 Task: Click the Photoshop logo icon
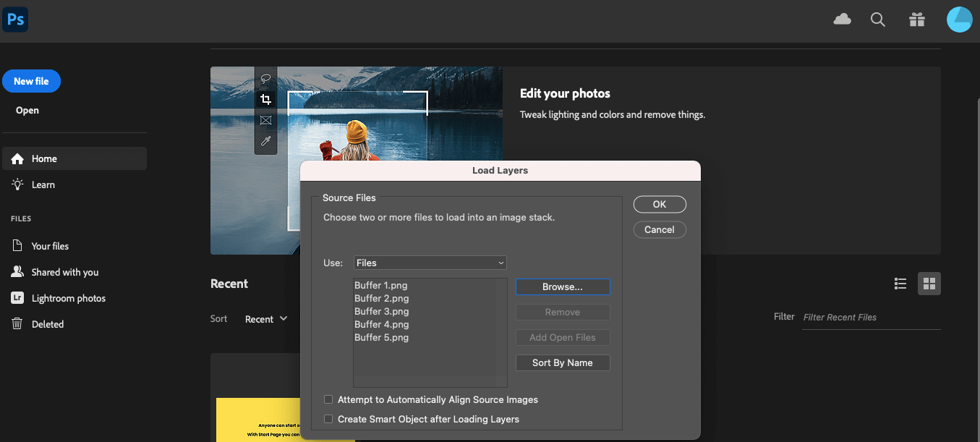[x=15, y=20]
